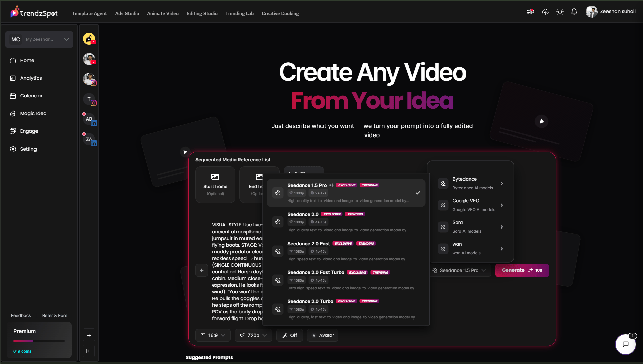Toggle the light/dark theme sun icon
The height and width of the screenshot is (364, 643).
coord(560,12)
